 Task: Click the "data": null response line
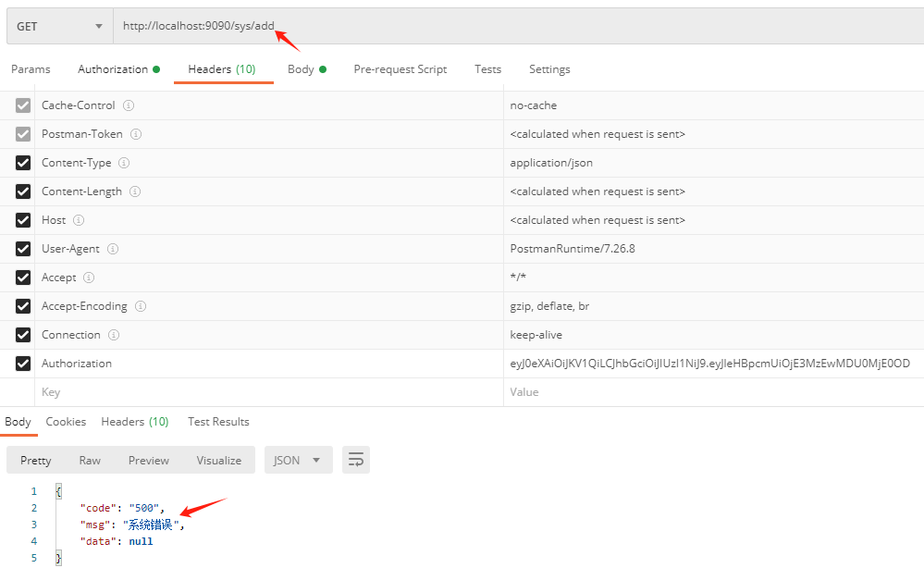pyautogui.click(x=117, y=541)
